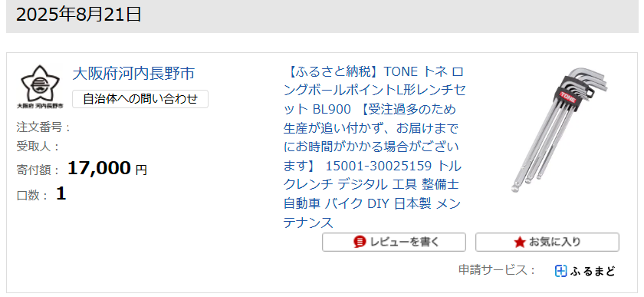644x297 pixels.
Task: Click the 受取人 label
Action: coord(38,146)
